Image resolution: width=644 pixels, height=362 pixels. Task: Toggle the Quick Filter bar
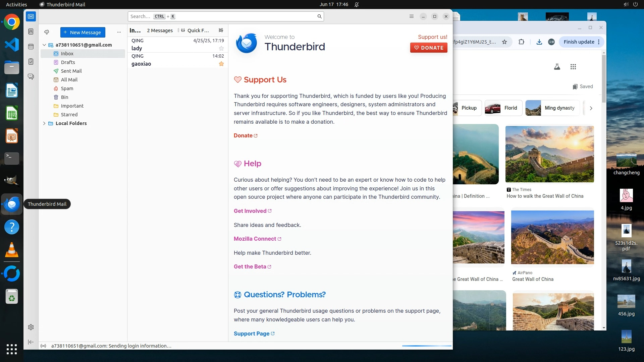coord(195,30)
